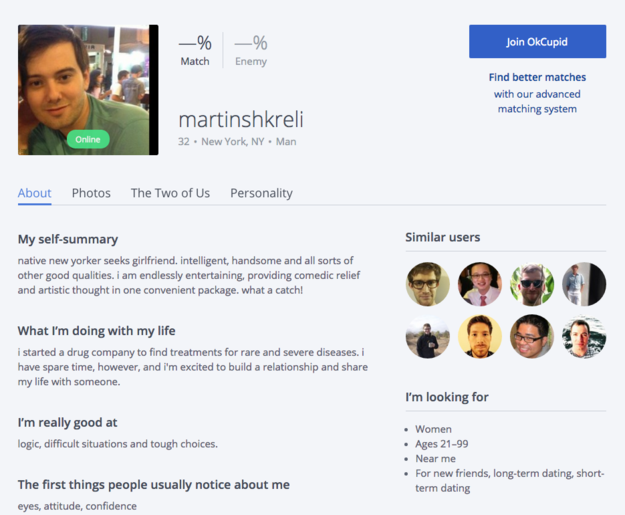Switch to the About tab
Image resolution: width=625 pixels, height=515 pixels.
click(x=34, y=193)
